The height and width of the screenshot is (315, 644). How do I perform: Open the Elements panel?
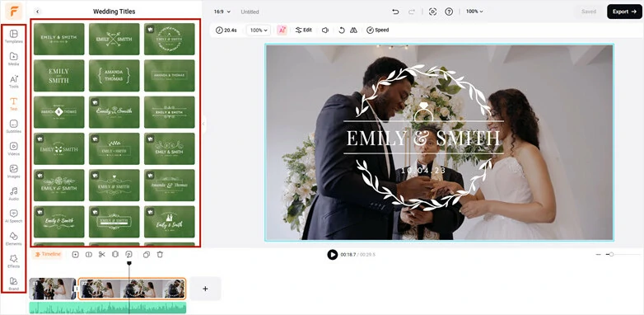click(x=13, y=238)
